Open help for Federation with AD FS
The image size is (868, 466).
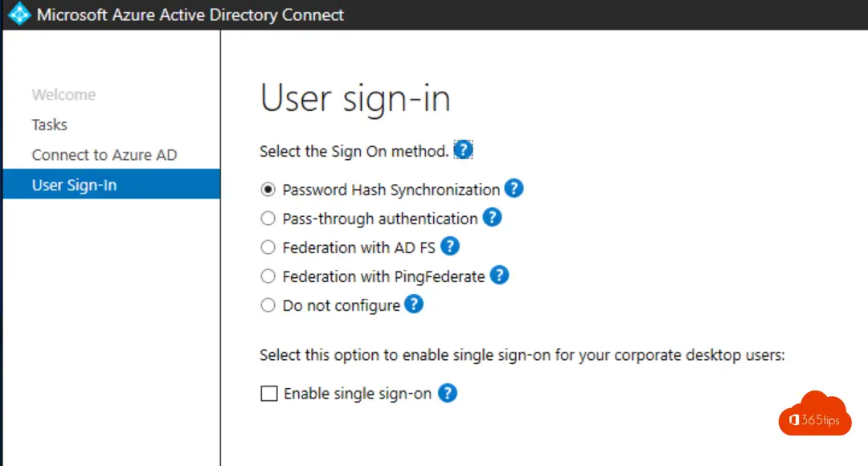point(451,247)
